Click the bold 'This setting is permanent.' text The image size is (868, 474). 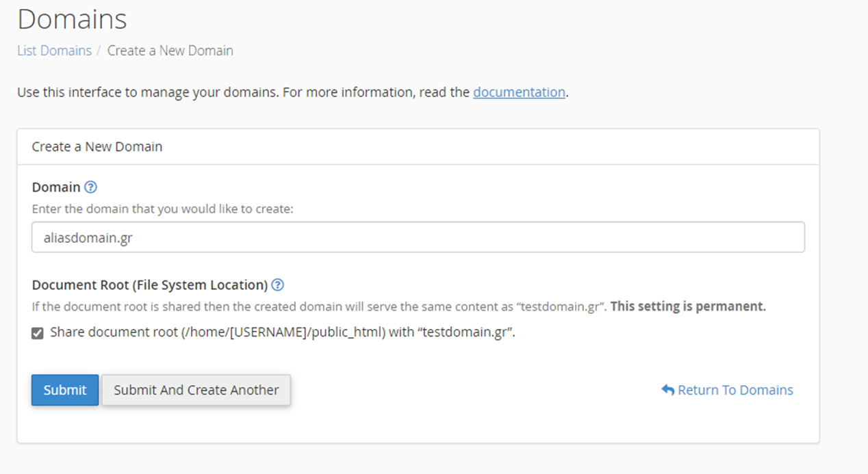pyautogui.click(x=687, y=306)
